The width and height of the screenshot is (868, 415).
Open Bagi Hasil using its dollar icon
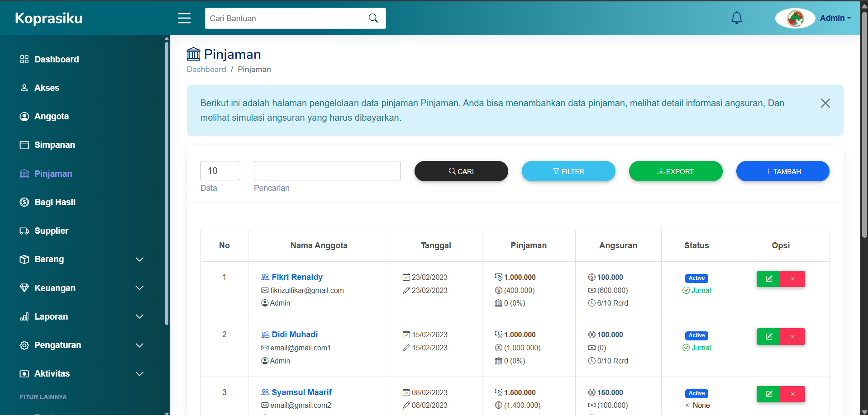pyautogui.click(x=24, y=202)
